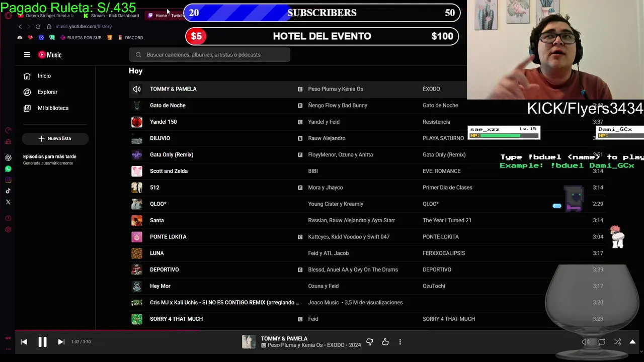Open ChatGPT from the Opera sidebar
Viewport: 644px width, 362px height.
8,158
